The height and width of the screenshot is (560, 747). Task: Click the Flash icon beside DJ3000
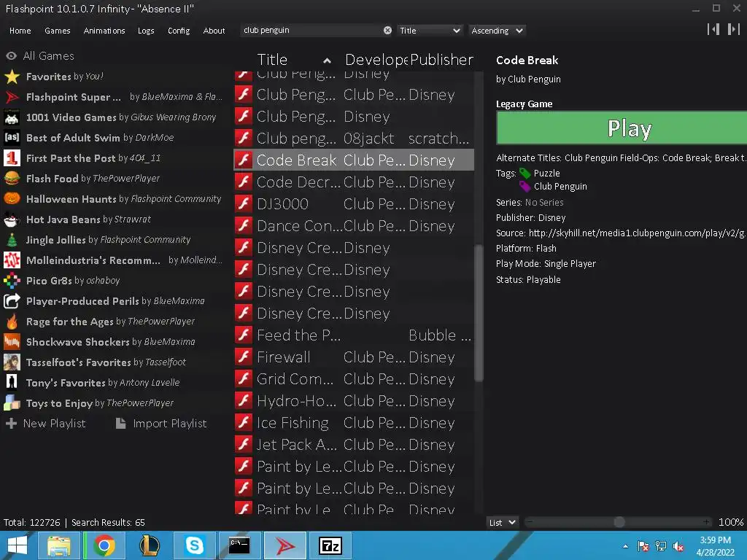click(x=244, y=204)
